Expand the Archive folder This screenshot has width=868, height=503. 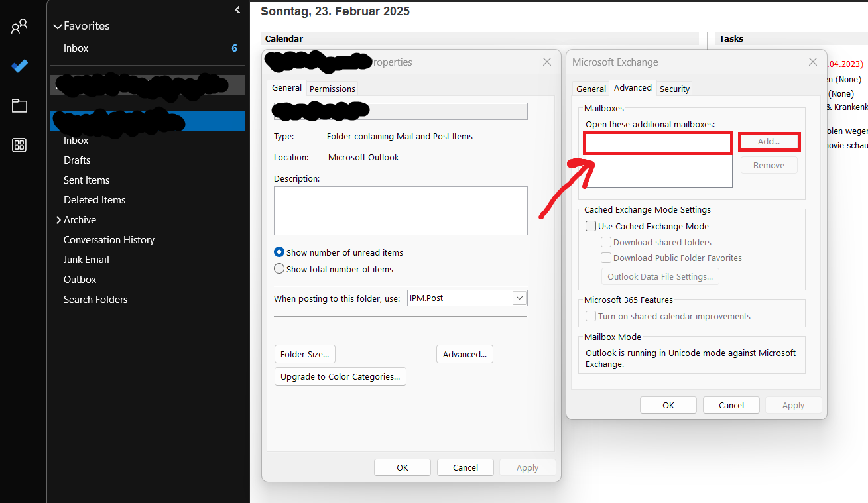tap(58, 219)
